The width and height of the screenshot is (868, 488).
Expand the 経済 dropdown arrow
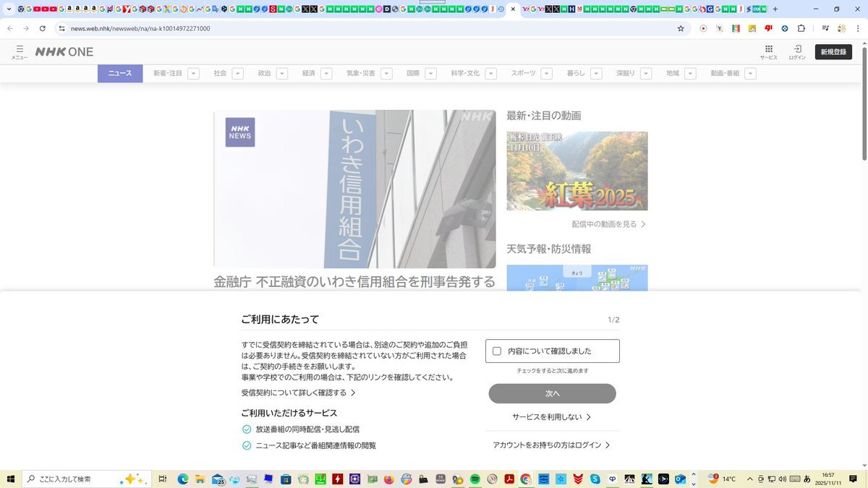(326, 73)
